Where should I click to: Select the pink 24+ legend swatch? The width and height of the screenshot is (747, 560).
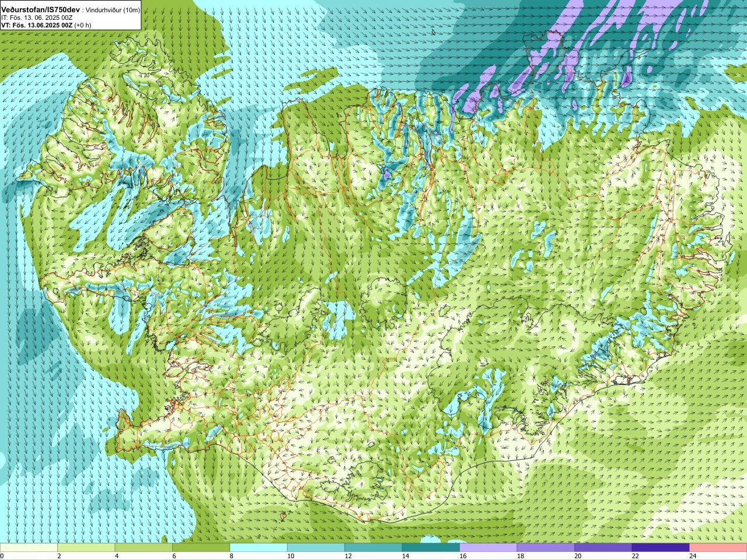click(718, 548)
